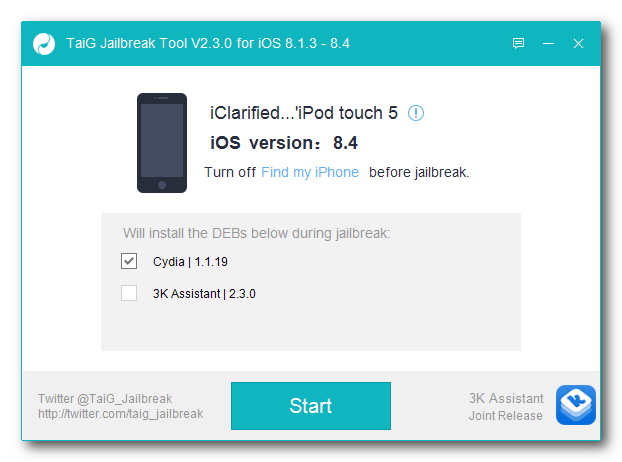Uncheck the Cydia 1.1.19 checkbox

pyautogui.click(x=129, y=261)
